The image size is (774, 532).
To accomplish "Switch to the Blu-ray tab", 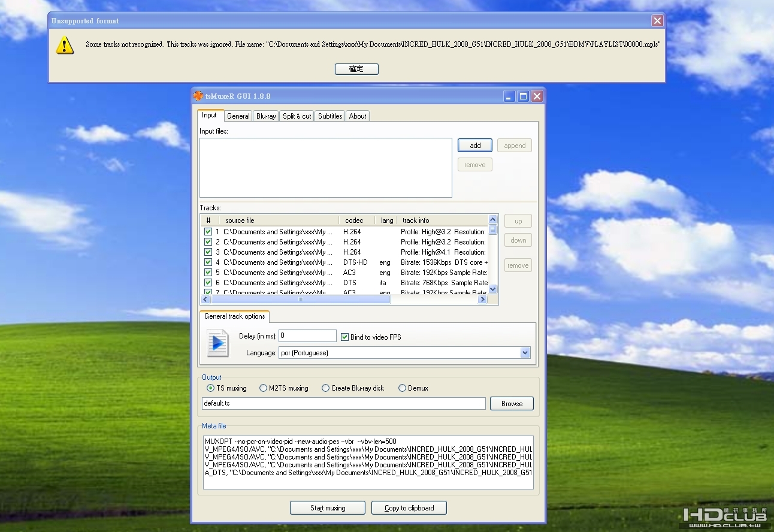I will [x=266, y=116].
